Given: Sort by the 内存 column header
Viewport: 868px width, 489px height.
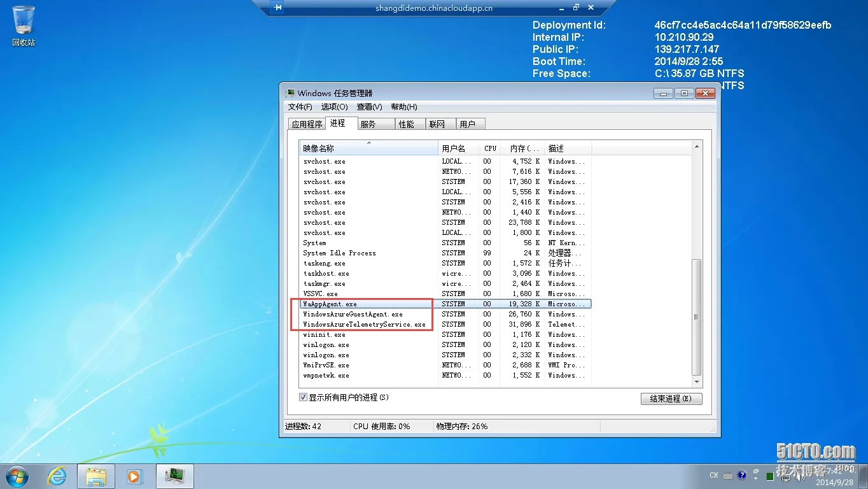Looking at the screenshot, I should [522, 148].
